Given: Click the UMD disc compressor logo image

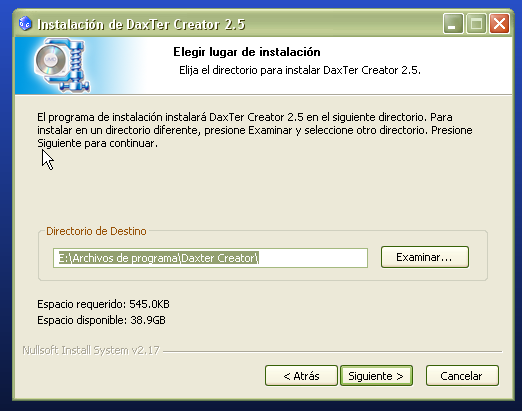Looking at the screenshot, I should 62,65.
